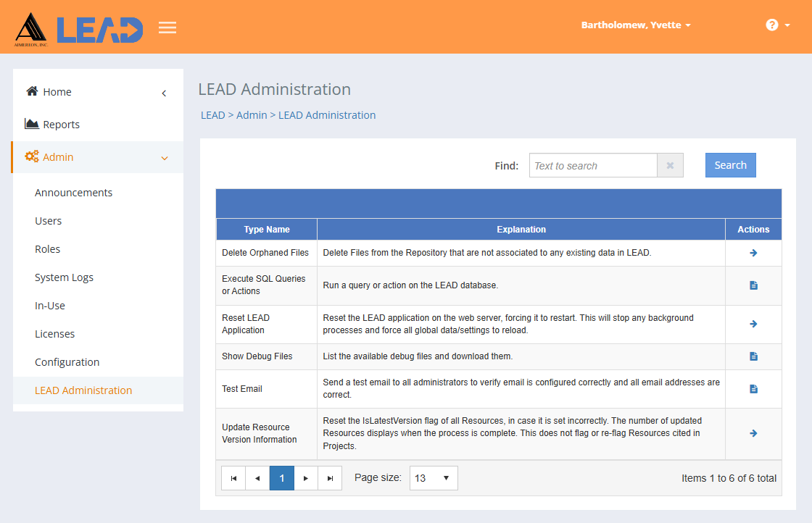The width and height of the screenshot is (812, 523).
Task: Select Admin menu in the sidebar
Action: coord(98,156)
